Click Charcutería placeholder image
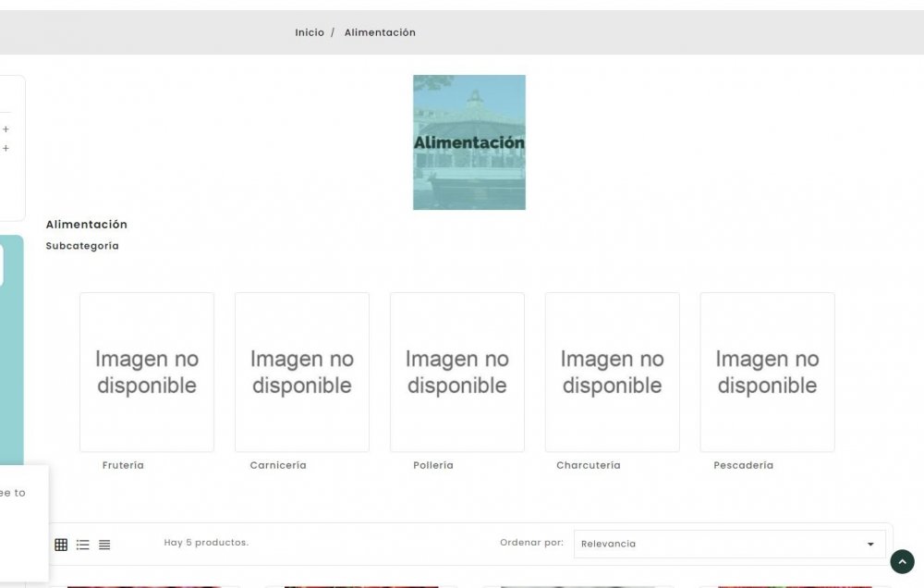 tap(612, 373)
